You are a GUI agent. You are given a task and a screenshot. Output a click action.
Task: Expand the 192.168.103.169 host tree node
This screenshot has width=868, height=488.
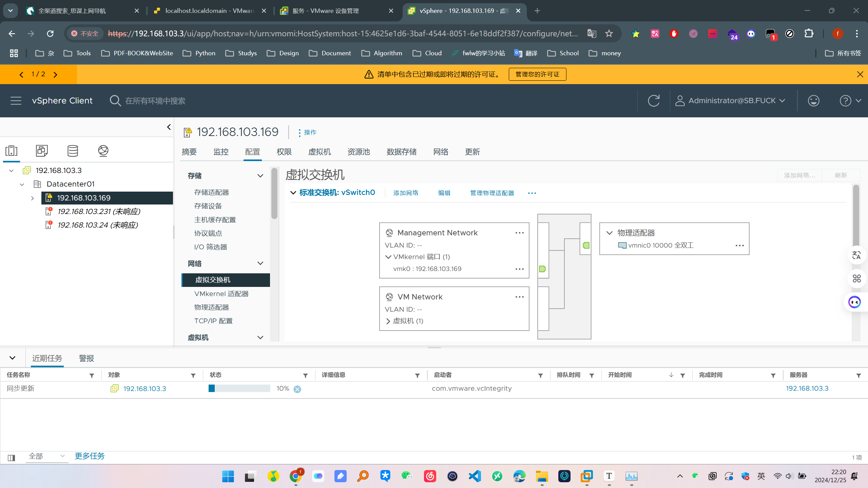click(x=32, y=198)
